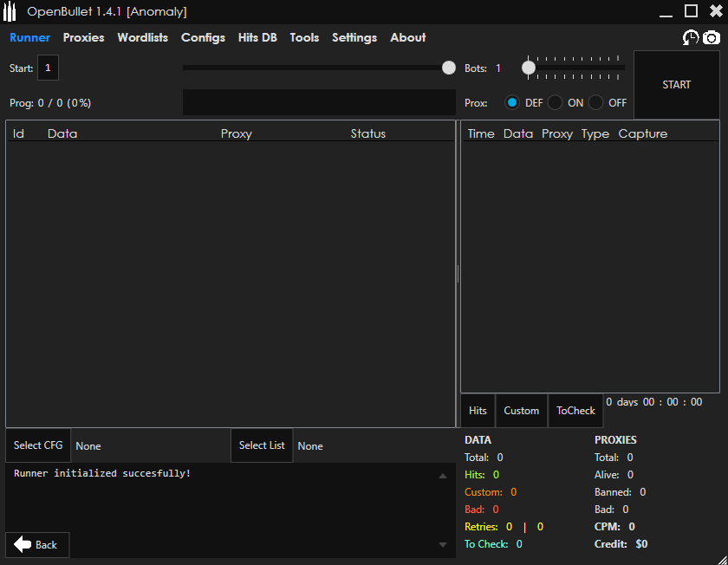Sort by Status column header
This screenshot has width=728, height=565.
pyautogui.click(x=367, y=133)
